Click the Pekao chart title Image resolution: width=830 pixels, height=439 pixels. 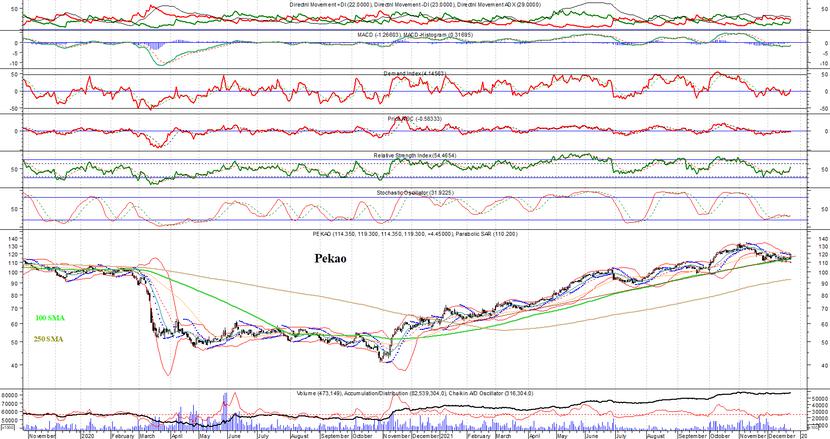[x=330, y=259]
